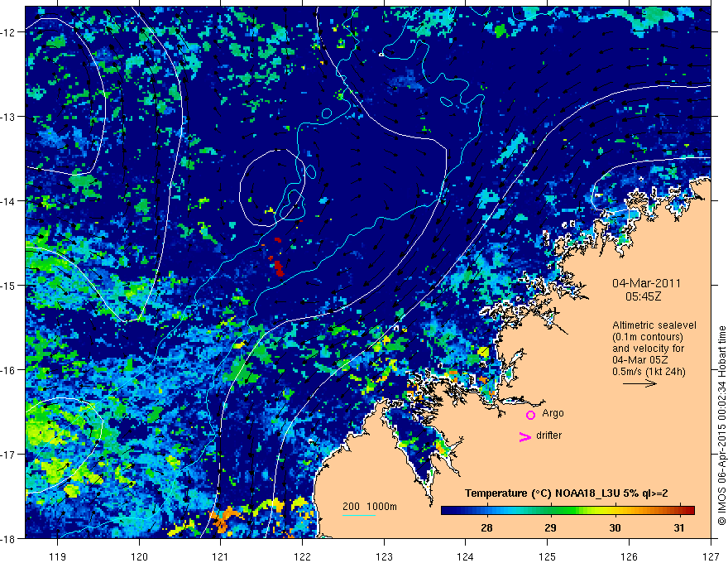Click the colorbar tick value 31
This screenshot has height=563, width=728.
679,528
